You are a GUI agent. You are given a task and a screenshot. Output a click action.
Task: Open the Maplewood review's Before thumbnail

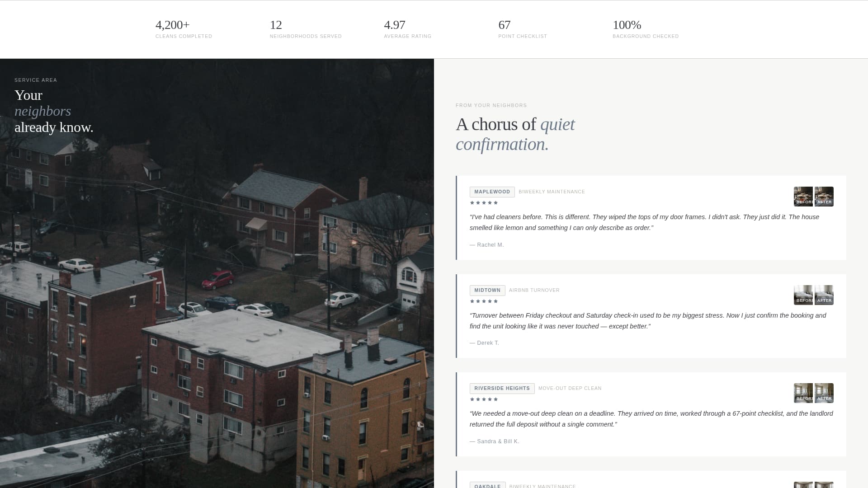[x=803, y=197]
